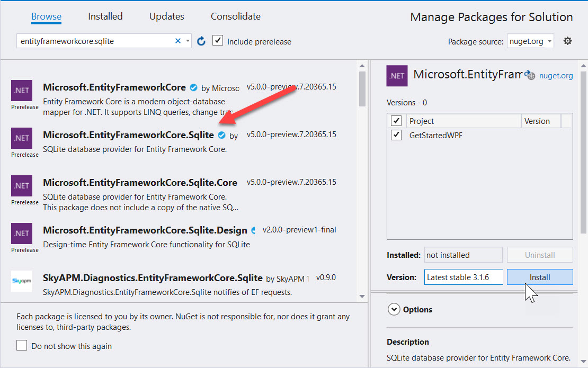Click the Install button
Image resolution: width=588 pixels, height=368 pixels.
click(540, 276)
